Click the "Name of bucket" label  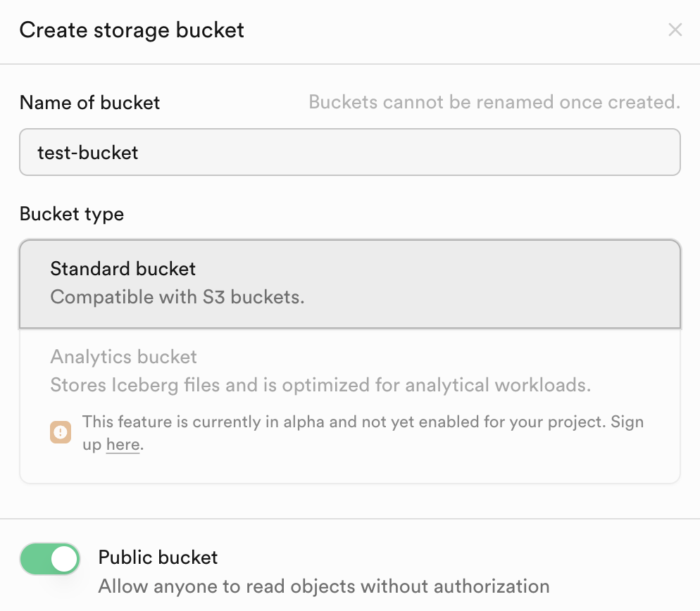tap(89, 103)
